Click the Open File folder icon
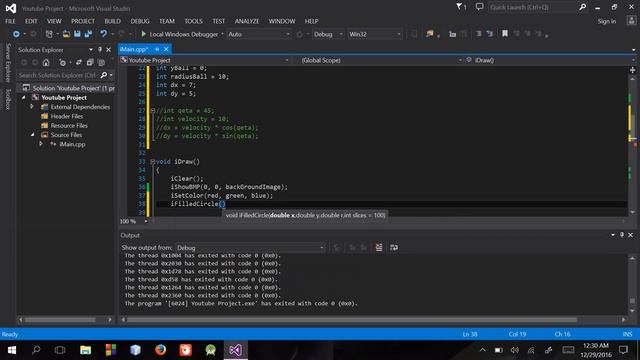 coord(66,34)
